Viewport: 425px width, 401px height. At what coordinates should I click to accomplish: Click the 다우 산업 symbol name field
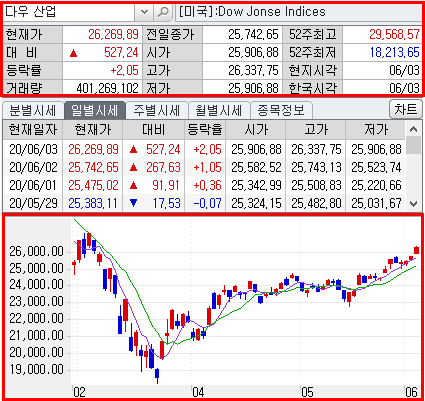(68, 12)
